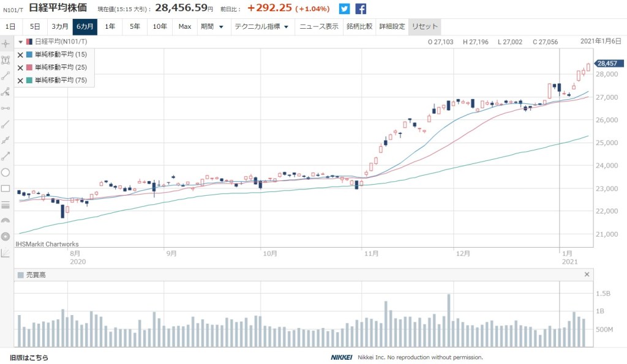The height and width of the screenshot is (364, 627).
Task: Open the 期間 dropdown menu
Action: [x=212, y=27]
